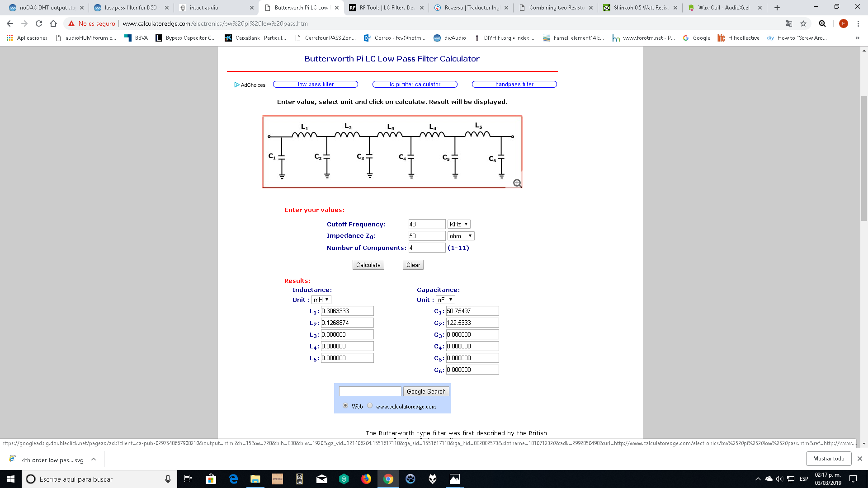Show more bookmarks chevron

point(858,38)
